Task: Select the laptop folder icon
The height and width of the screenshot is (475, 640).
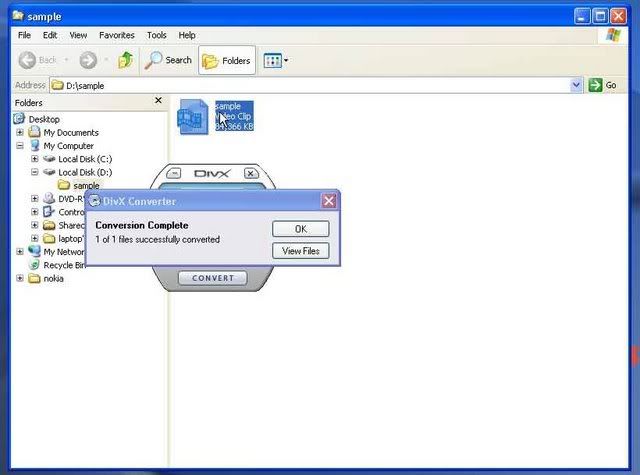Action: [49, 238]
